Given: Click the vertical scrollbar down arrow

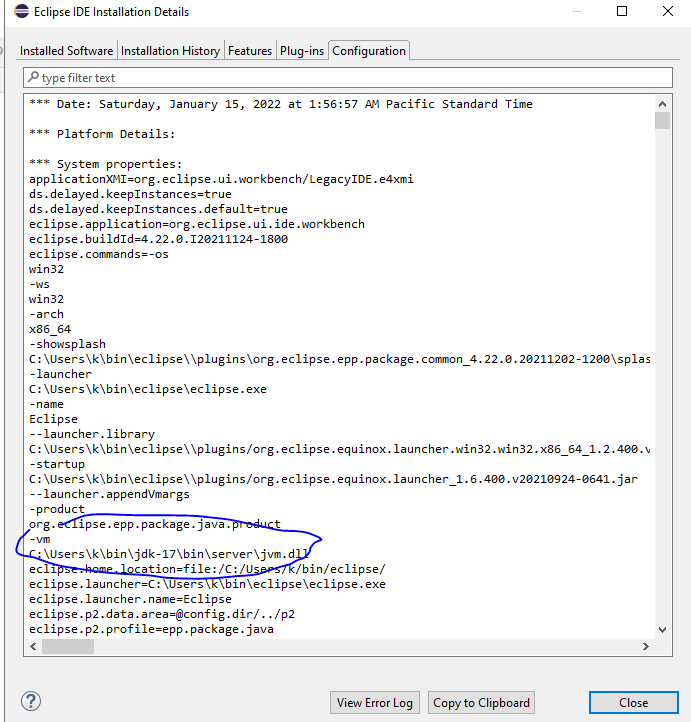Looking at the screenshot, I should [662, 629].
